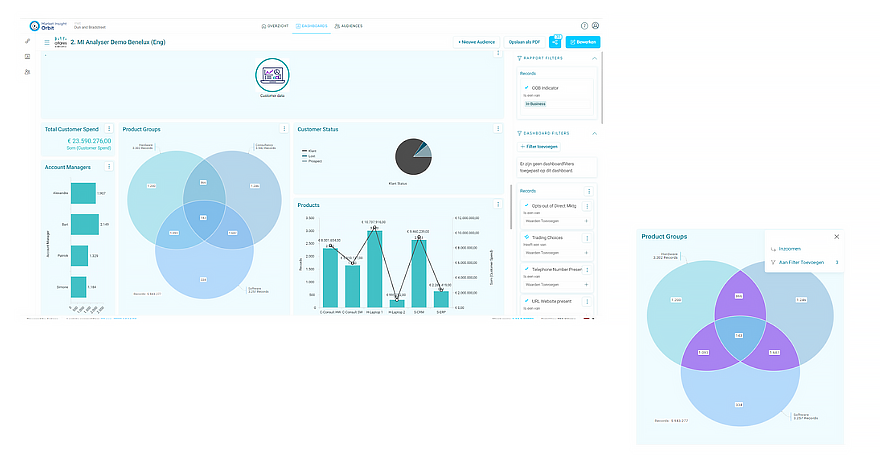Open the hamburger menu beside dashboard title
Screen dimensions: 880x472
tap(46, 43)
